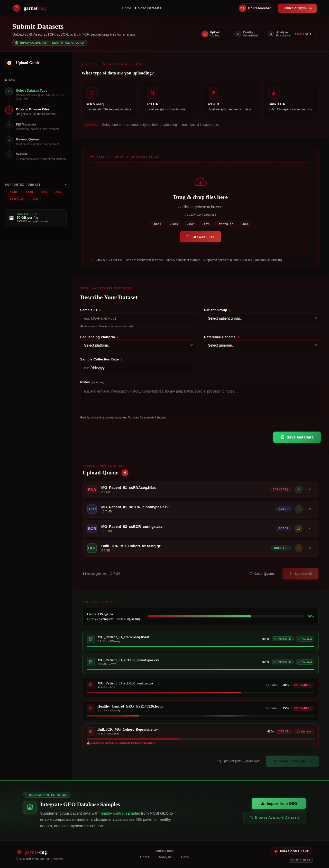Click the RNA file type badge in the queue
This screenshot has height=868, width=329.
click(92, 490)
